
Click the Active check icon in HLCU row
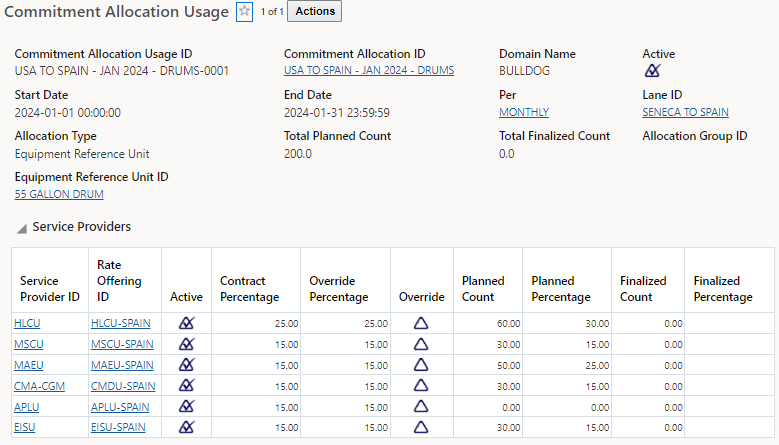(187, 323)
